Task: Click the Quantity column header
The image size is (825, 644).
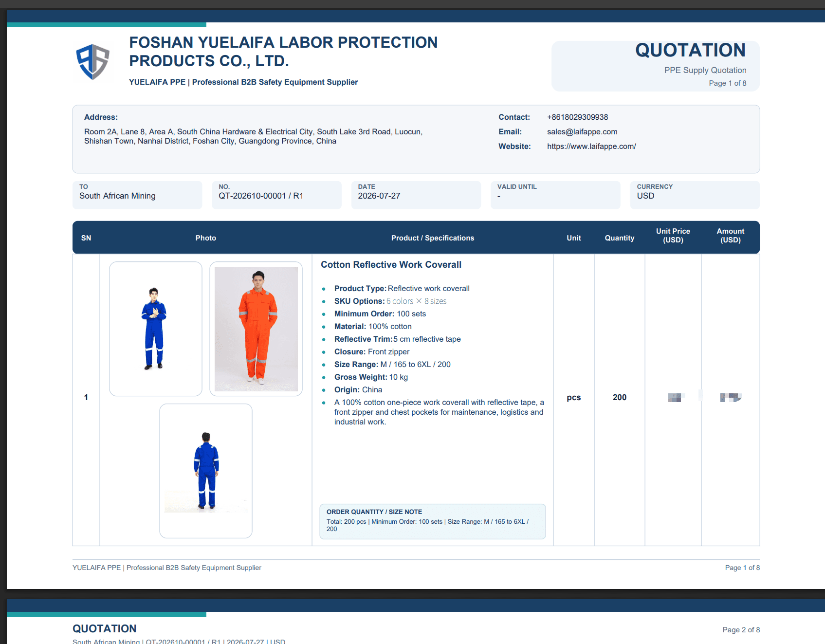Action: [620, 238]
